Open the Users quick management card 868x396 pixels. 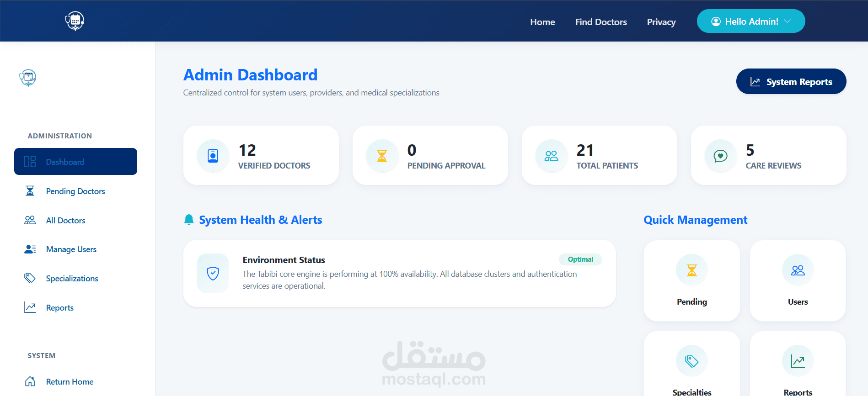pyautogui.click(x=798, y=280)
